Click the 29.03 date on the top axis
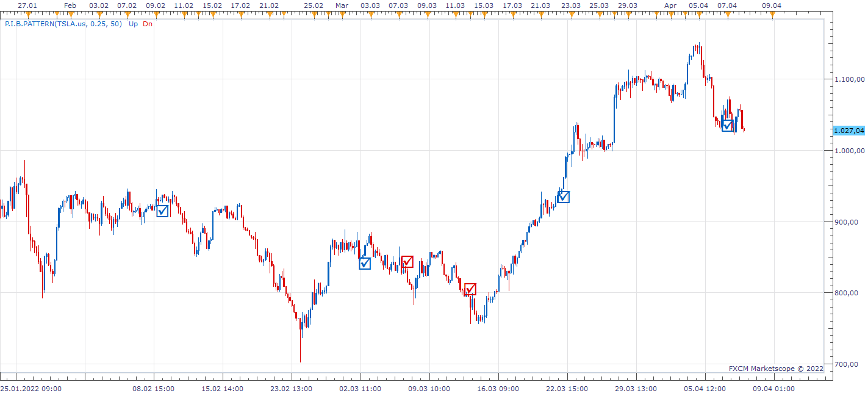Screen dimensions: 868x396 pyautogui.click(x=628, y=5)
